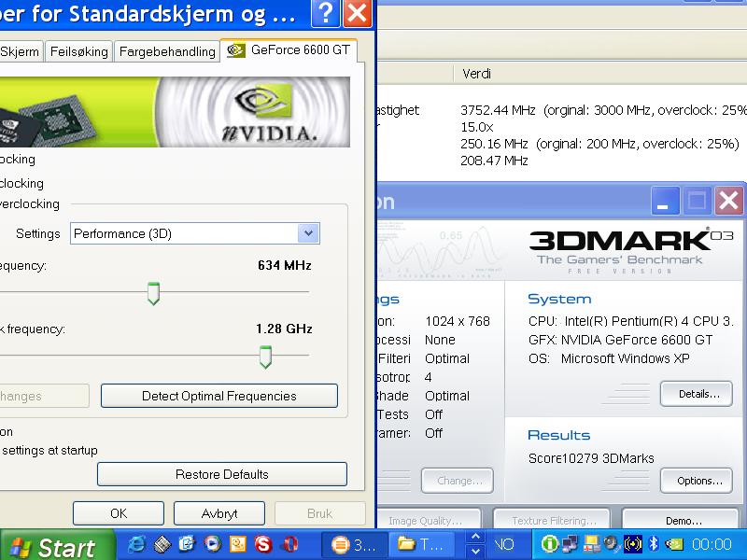Open System Details in 3DMark03
This screenshot has width=747, height=560.
coord(696,394)
